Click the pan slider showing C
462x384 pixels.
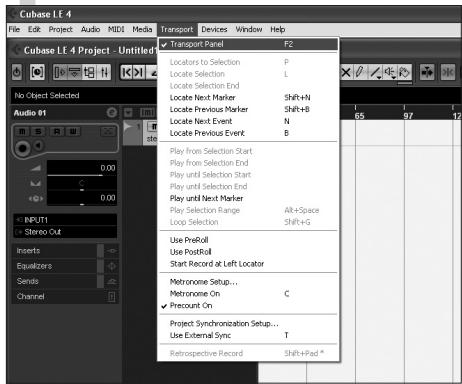pyautogui.click(x=82, y=183)
